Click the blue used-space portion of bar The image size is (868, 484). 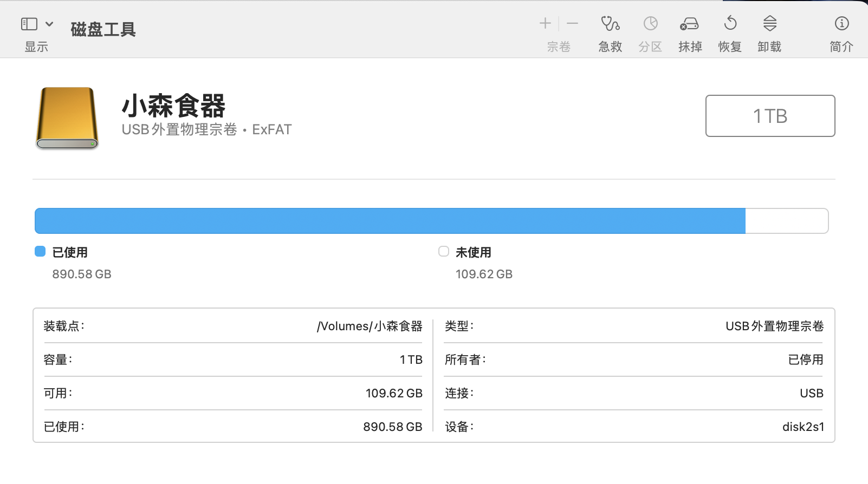[390, 221]
